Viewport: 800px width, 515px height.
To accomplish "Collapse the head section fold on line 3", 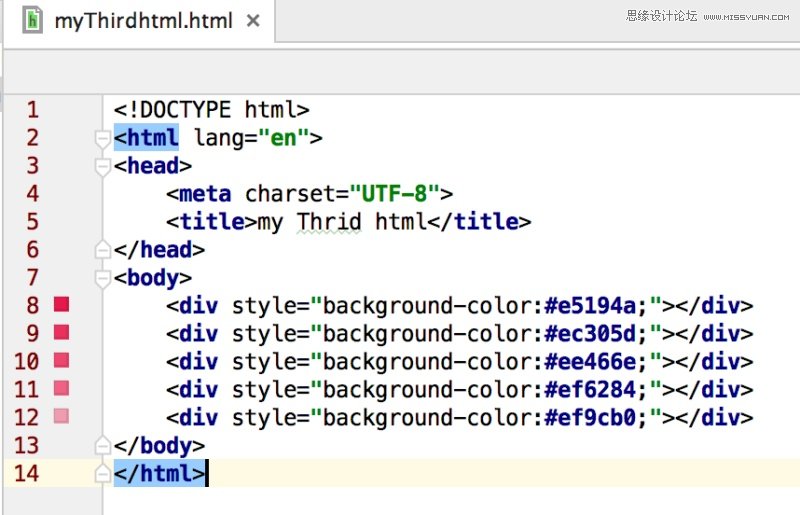I will 101,167.
